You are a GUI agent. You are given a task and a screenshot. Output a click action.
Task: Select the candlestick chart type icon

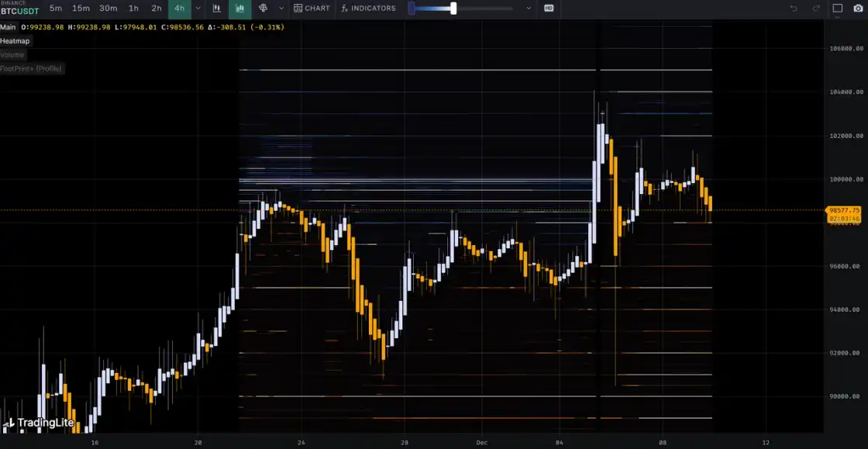point(216,9)
